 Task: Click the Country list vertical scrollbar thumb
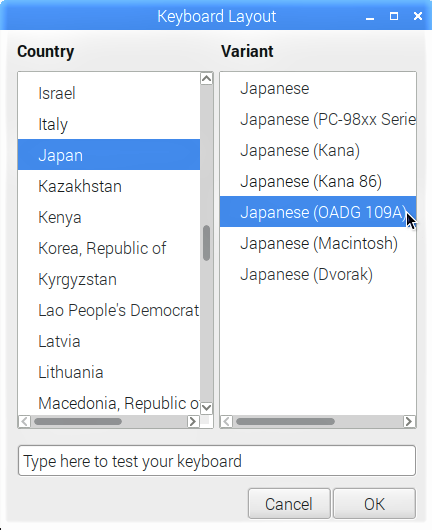[x=207, y=243]
